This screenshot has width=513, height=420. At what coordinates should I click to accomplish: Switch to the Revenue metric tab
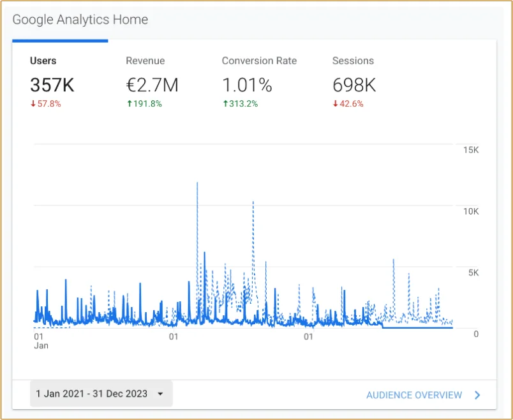152,82
